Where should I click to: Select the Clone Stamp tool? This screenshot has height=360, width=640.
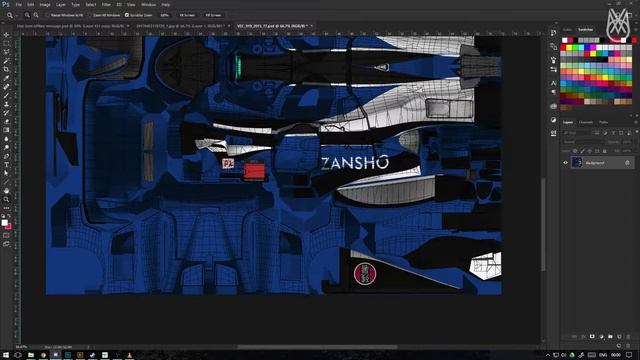point(6,104)
